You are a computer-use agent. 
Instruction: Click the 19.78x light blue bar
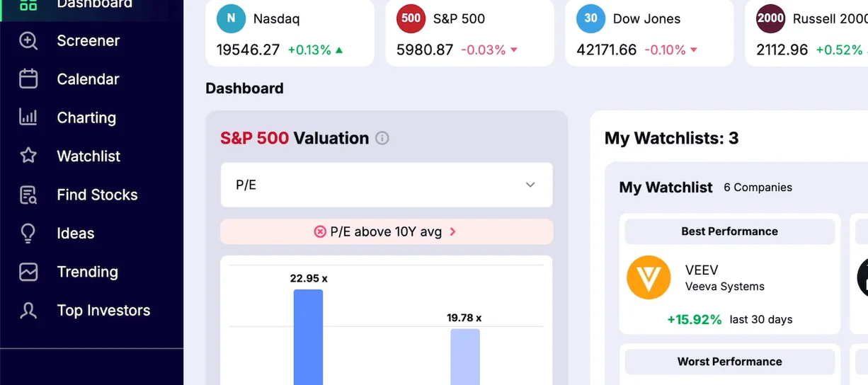tap(465, 356)
